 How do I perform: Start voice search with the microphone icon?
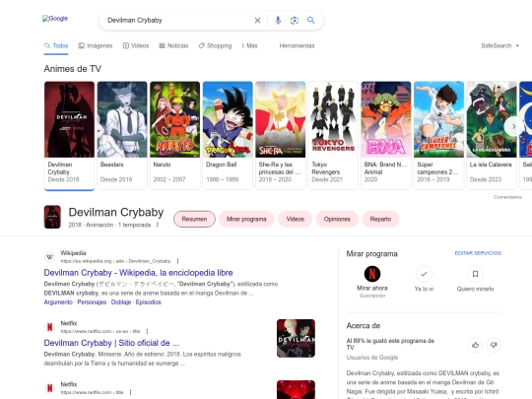pyautogui.click(x=278, y=21)
